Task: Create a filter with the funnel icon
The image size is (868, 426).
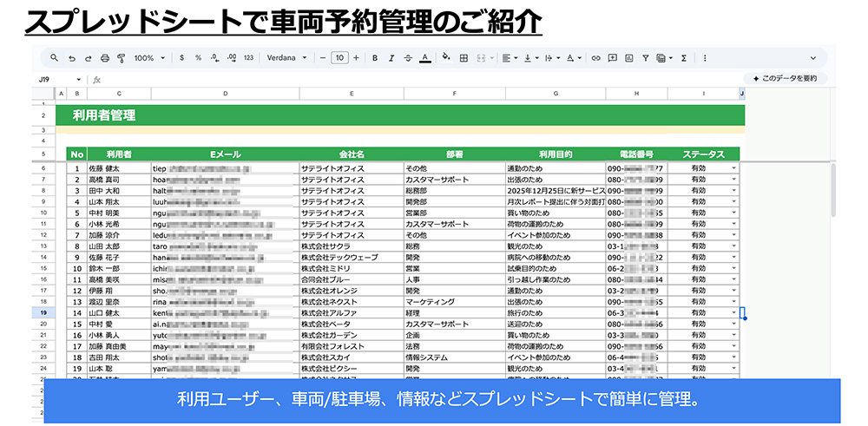Action: point(645,58)
